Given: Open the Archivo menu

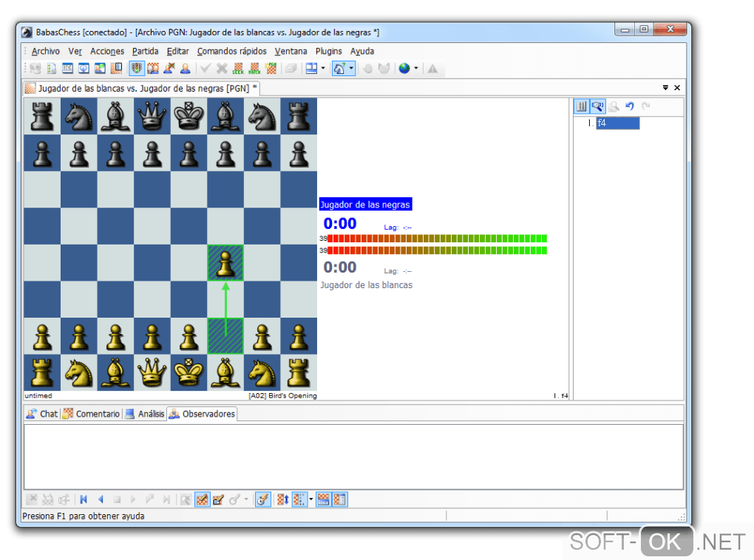Looking at the screenshot, I should click(46, 51).
